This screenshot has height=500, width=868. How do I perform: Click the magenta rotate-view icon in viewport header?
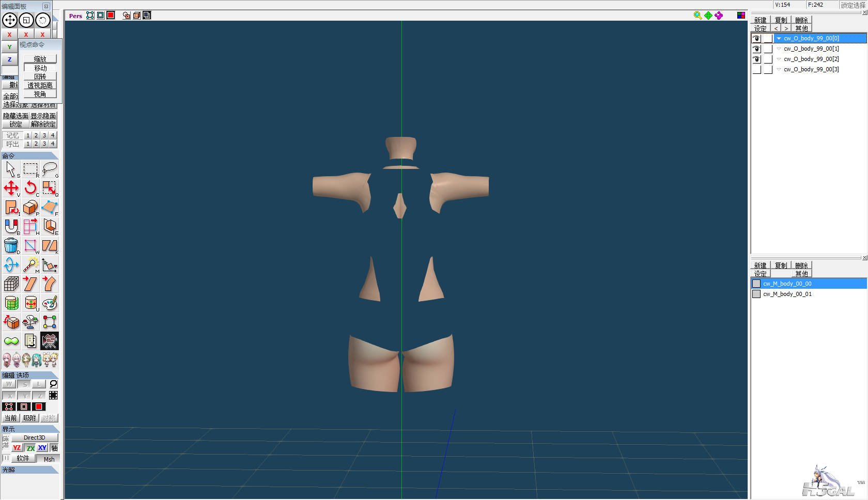pos(719,15)
